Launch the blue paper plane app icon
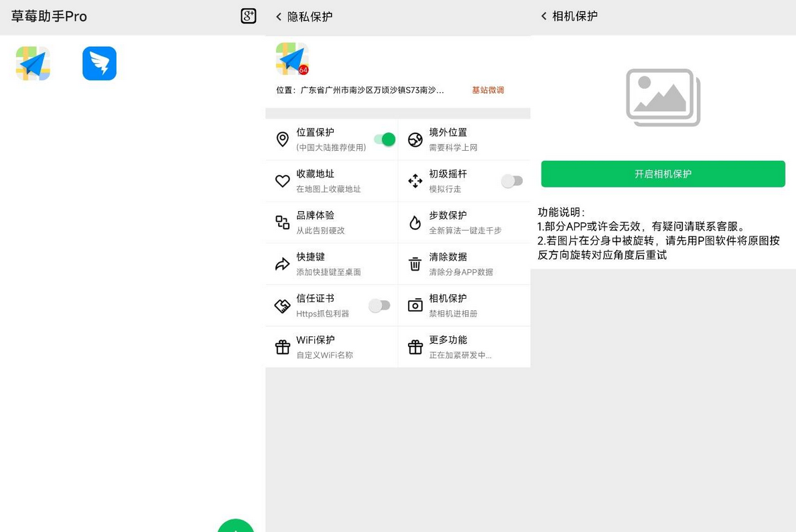Viewport: 796px width, 532px height. click(99, 63)
